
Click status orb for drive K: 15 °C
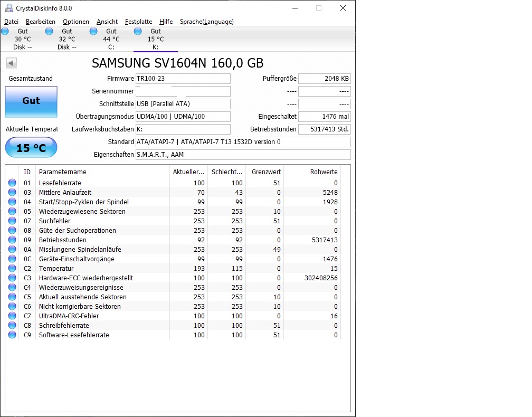[x=138, y=31]
